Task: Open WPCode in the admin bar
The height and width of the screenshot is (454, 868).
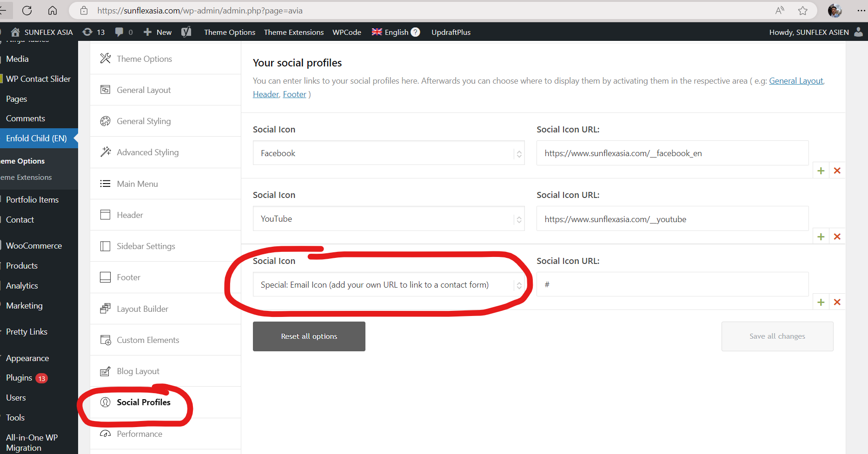Action: click(347, 32)
